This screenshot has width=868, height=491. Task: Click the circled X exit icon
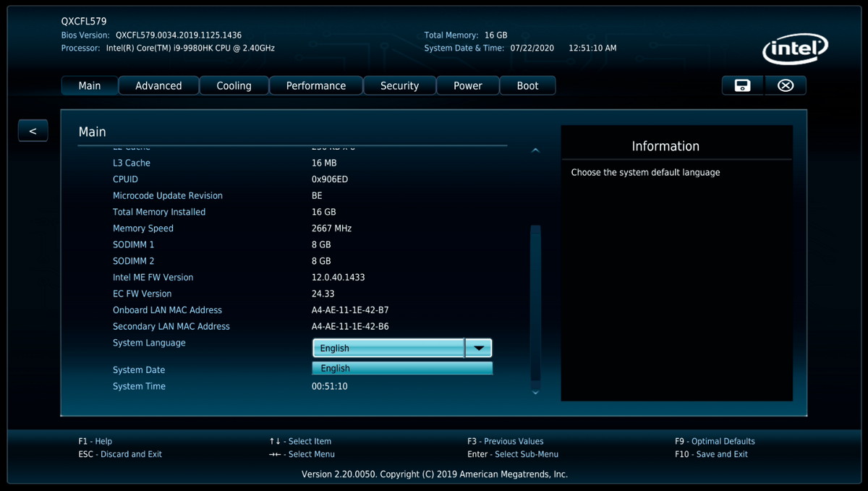pos(786,85)
